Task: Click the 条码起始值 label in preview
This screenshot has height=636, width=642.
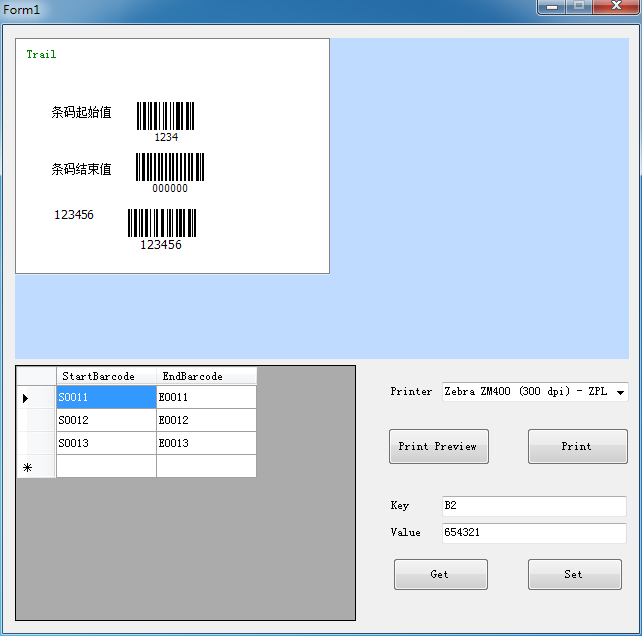Action: point(81,112)
